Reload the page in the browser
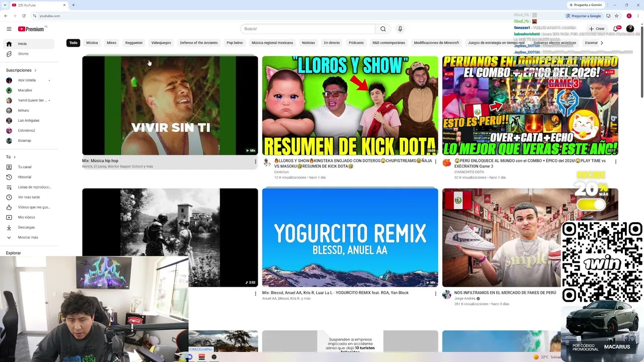644x362 pixels. (x=24, y=16)
